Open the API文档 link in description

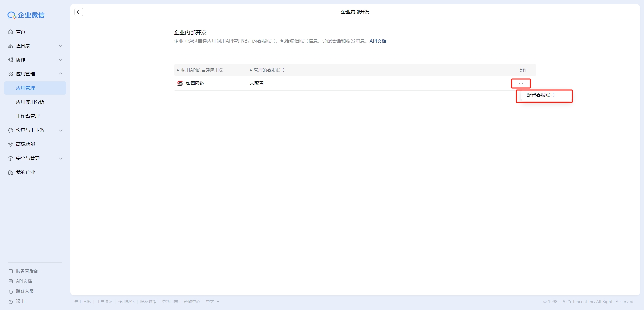[x=378, y=41]
